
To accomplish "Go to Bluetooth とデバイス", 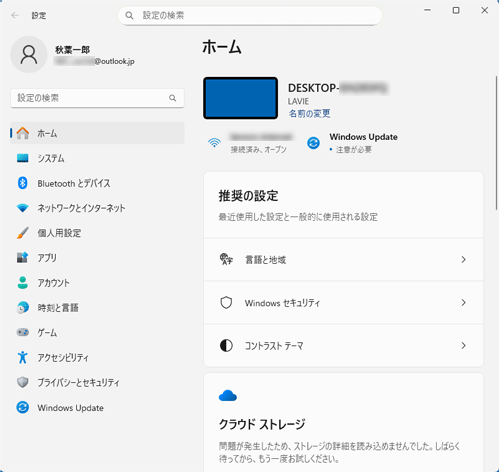I will [x=97, y=183].
